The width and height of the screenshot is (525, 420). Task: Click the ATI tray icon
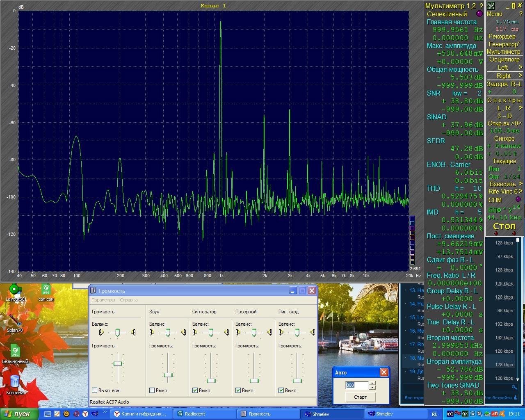495,414
